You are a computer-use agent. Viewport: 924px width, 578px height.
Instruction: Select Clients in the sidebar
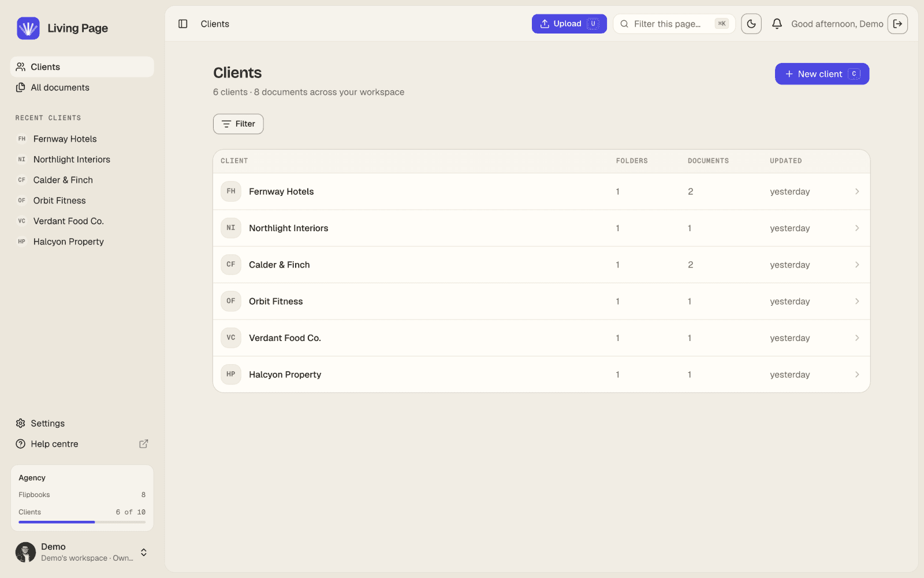(x=82, y=67)
